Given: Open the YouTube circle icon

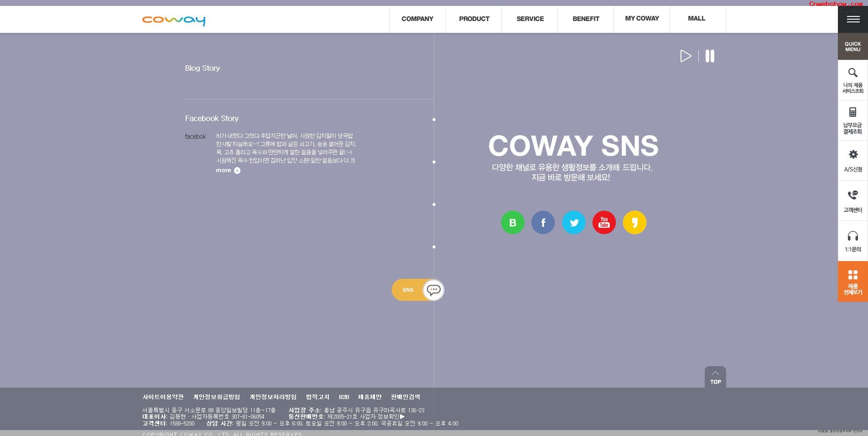Looking at the screenshot, I should point(604,222).
